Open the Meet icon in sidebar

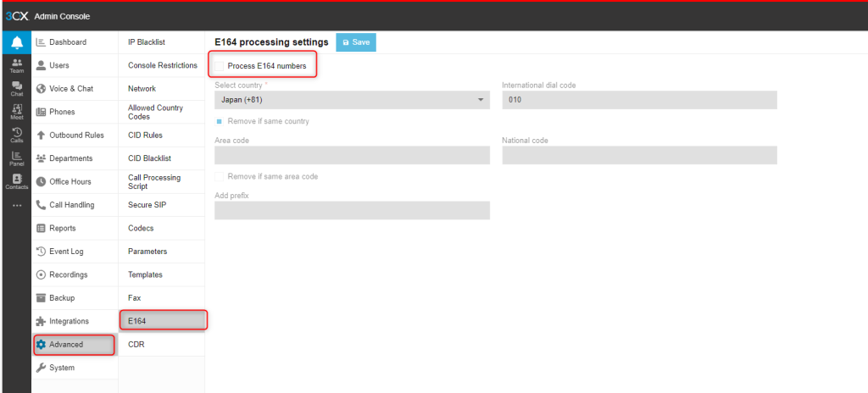[17, 112]
